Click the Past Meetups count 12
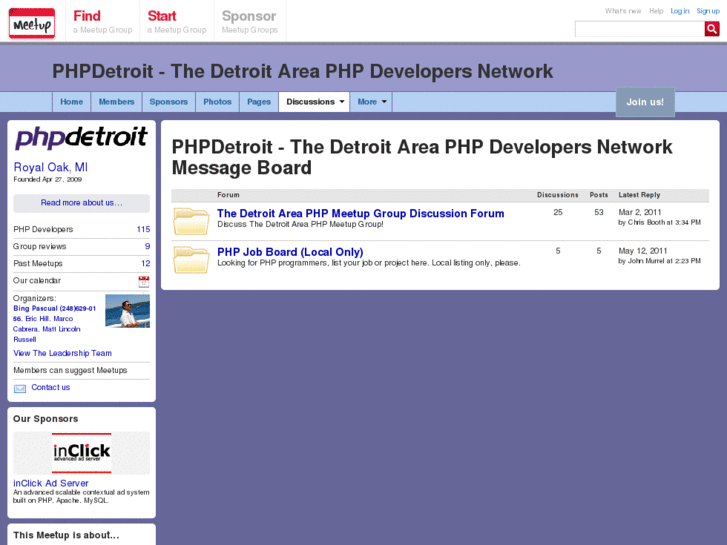The image size is (727, 545). point(146,263)
